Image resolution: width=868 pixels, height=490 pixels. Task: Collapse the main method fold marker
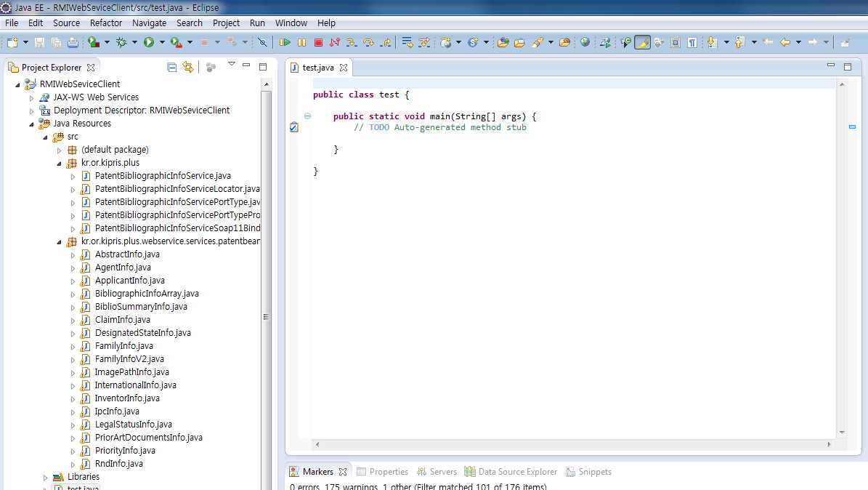click(307, 116)
